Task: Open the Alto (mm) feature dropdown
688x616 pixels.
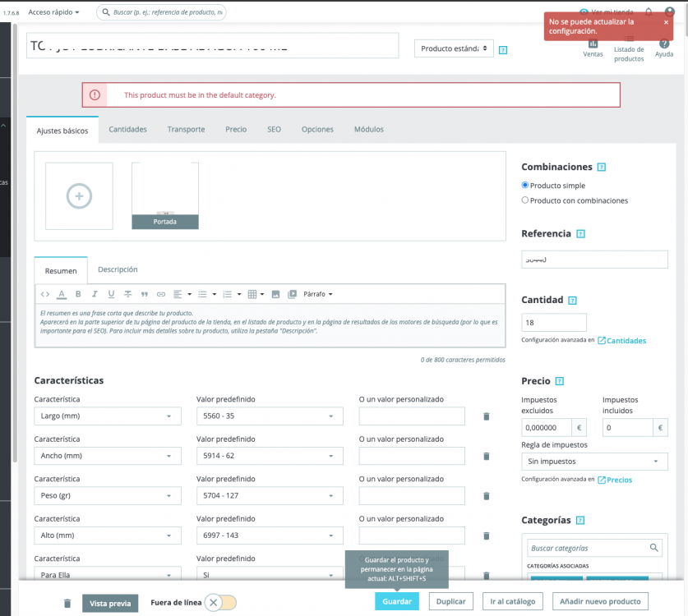Action: pos(108,536)
